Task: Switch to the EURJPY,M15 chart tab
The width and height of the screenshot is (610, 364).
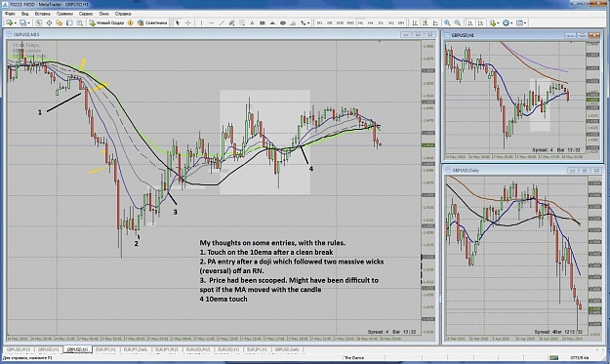Action: click(166, 349)
